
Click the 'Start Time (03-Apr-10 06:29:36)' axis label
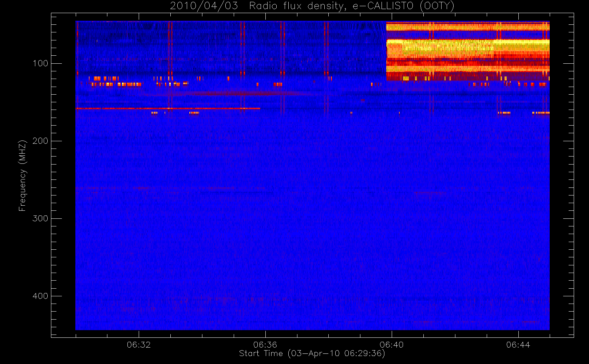click(x=312, y=353)
